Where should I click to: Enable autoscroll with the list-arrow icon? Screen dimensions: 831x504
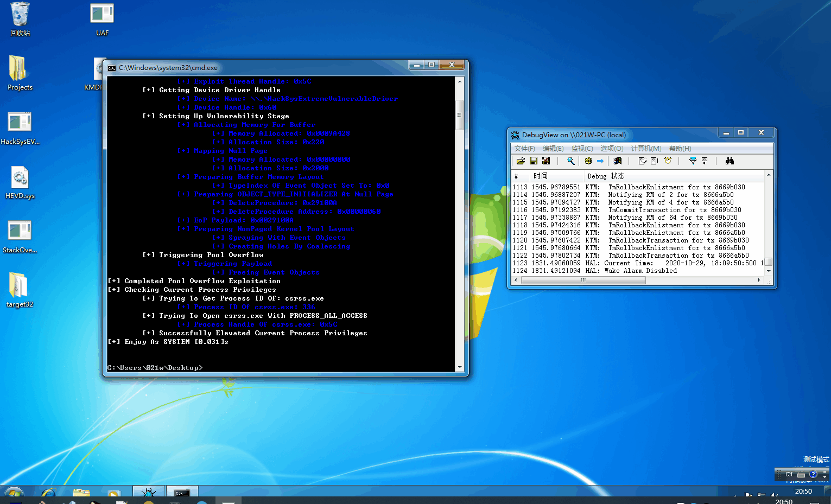click(655, 161)
